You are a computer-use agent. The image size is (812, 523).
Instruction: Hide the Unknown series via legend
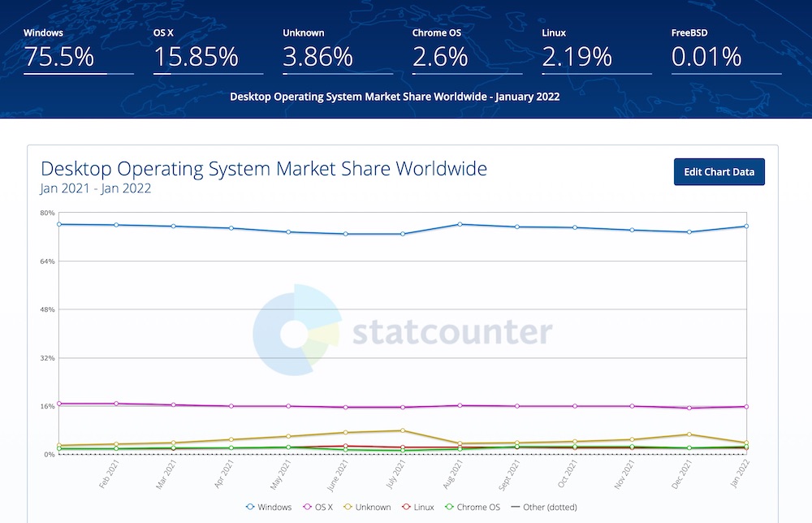(367, 507)
